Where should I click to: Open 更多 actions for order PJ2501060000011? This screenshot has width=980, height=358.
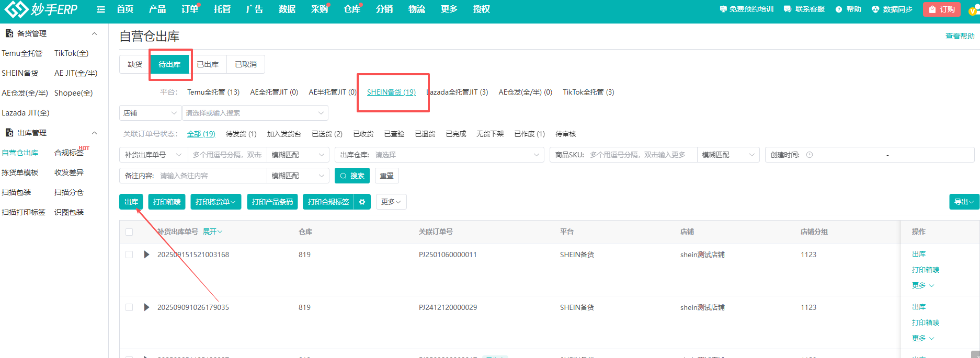point(923,285)
